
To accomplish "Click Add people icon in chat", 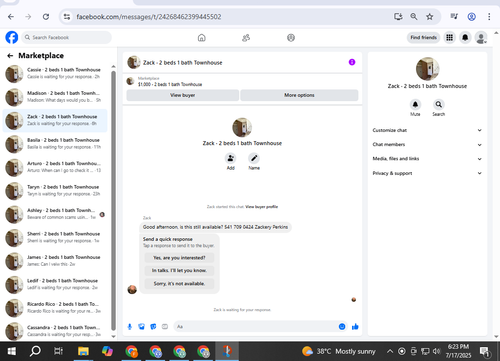I will [230, 158].
